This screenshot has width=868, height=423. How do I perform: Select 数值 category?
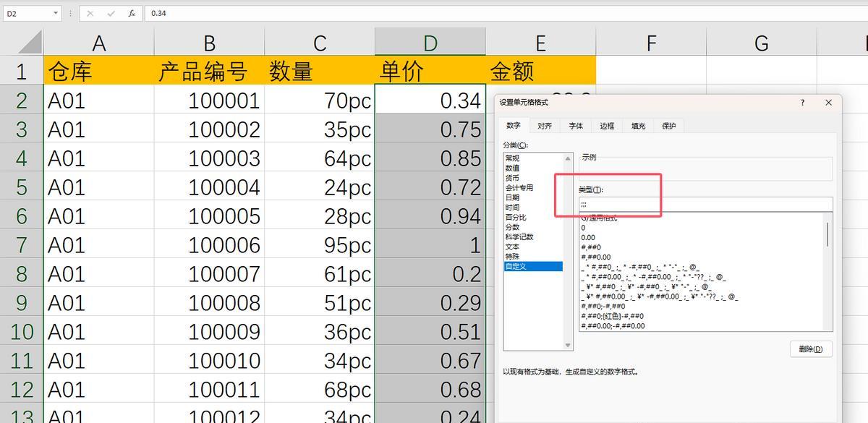533,168
